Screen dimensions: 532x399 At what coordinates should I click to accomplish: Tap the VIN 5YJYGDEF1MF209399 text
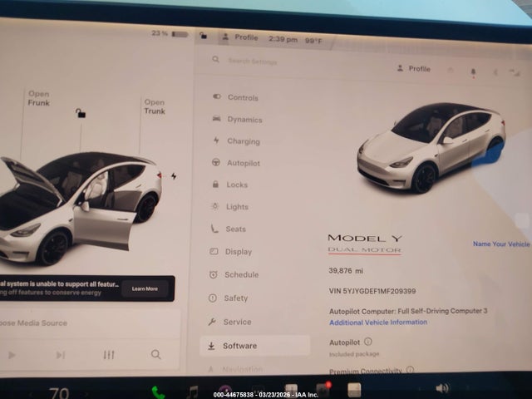pos(372,291)
